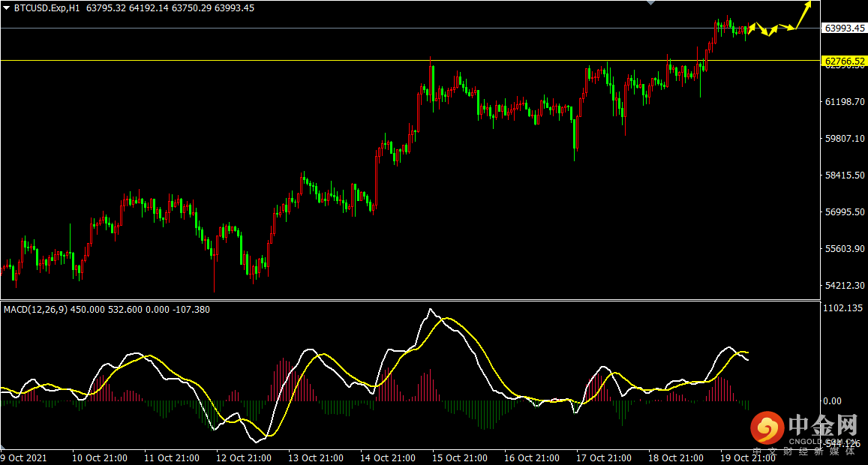Click the 12 Oct 21:00 time label

[244, 458]
